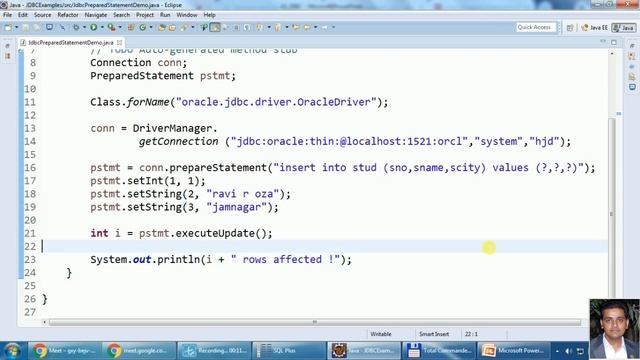Click the Save toolbar icon
This screenshot has width=640, height=360.
coord(26,27)
